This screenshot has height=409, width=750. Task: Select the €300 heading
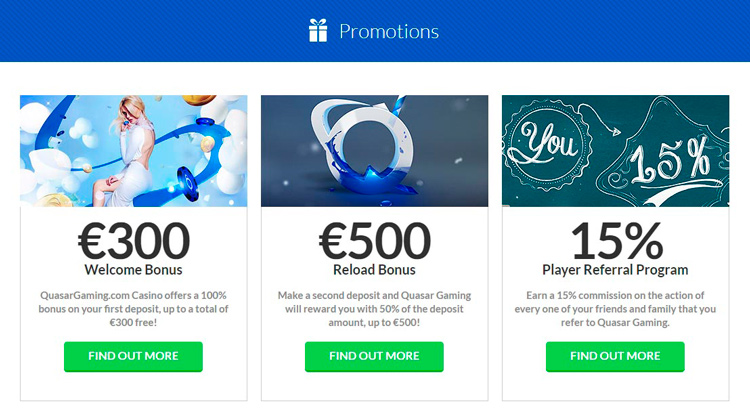(x=134, y=240)
